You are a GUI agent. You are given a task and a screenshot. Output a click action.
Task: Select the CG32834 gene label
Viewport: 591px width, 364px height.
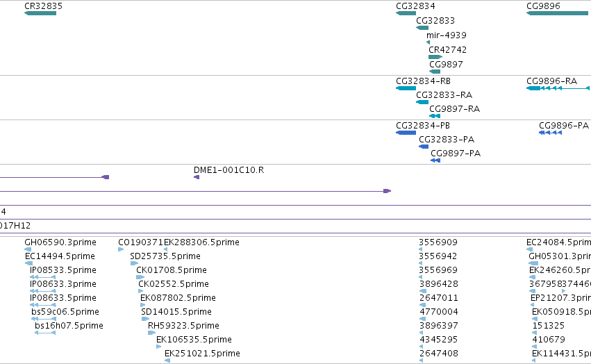click(415, 6)
